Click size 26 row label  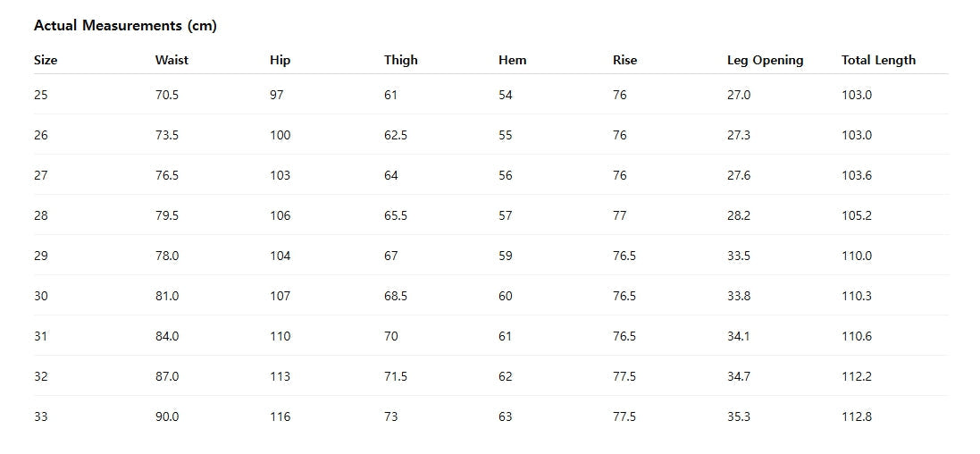41,135
